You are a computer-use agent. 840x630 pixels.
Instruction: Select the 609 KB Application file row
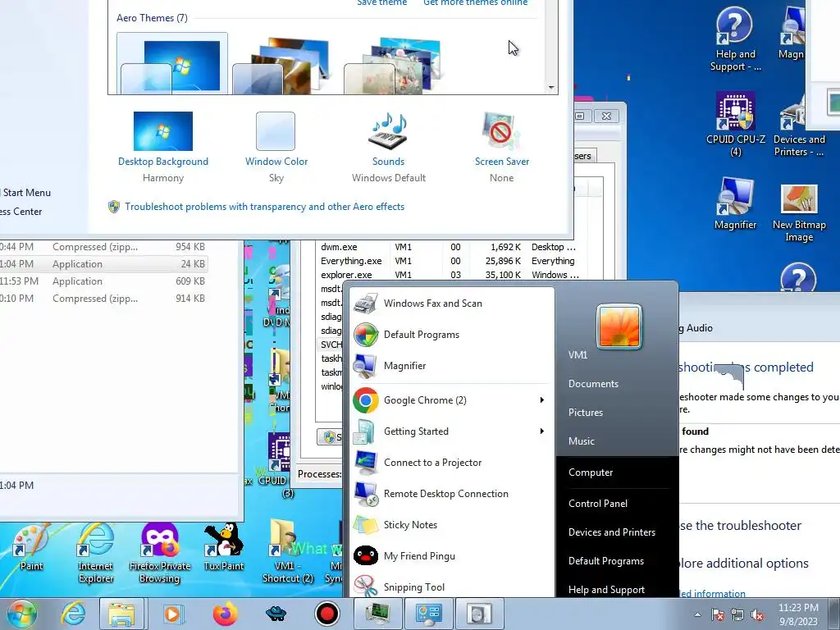click(x=103, y=281)
